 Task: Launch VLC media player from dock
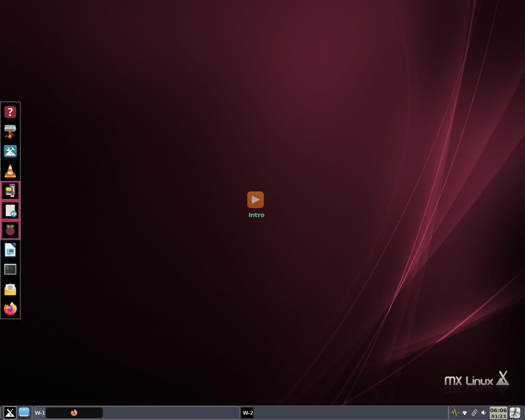point(10,171)
